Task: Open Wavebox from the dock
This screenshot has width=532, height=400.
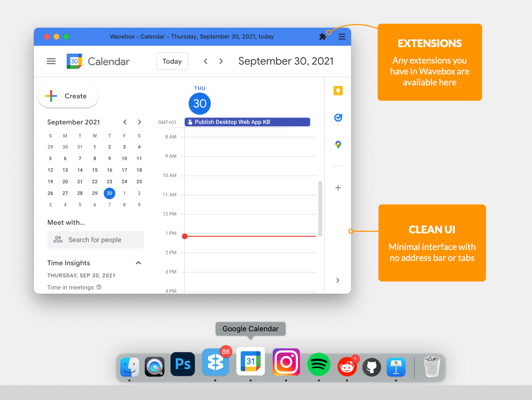Action: pyautogui.click(x=215, y=362)
